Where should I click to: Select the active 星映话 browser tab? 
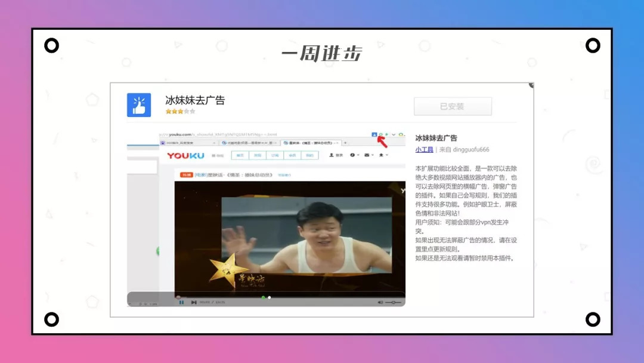[x=311, y=143]
